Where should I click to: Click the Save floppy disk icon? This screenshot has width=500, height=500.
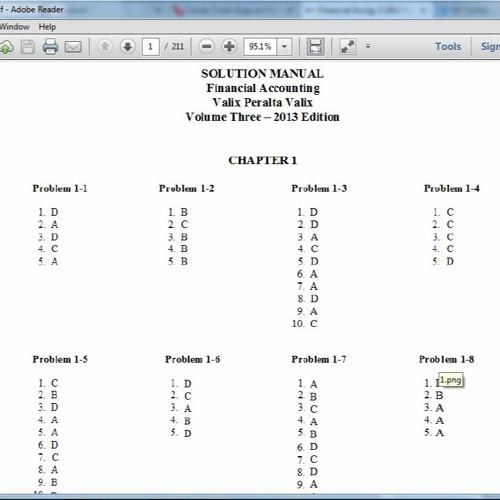coord(28,47)
